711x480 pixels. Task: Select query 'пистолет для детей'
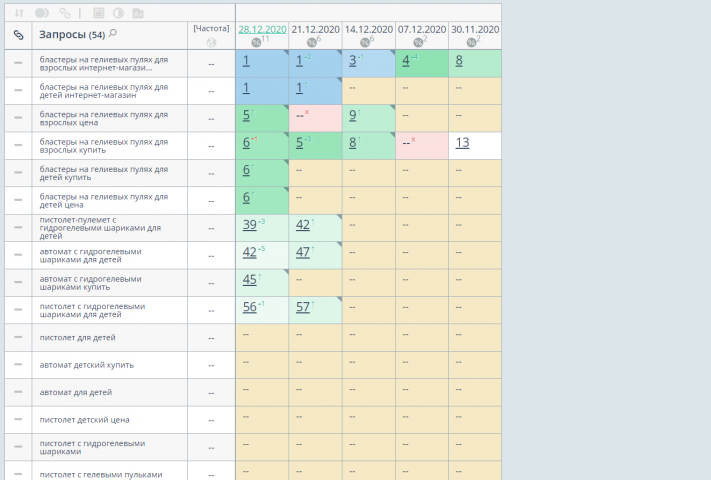click(78, 338)
